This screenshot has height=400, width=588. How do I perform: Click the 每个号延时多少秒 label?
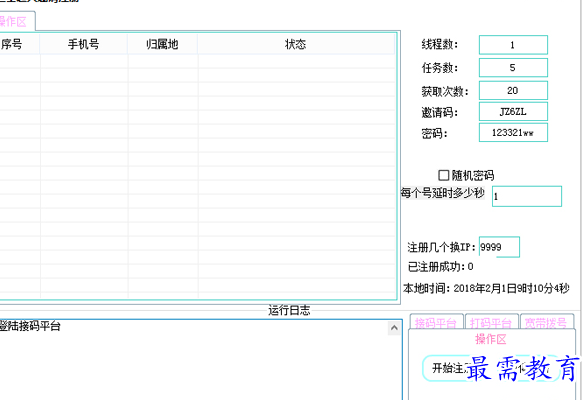coord(442,193)
